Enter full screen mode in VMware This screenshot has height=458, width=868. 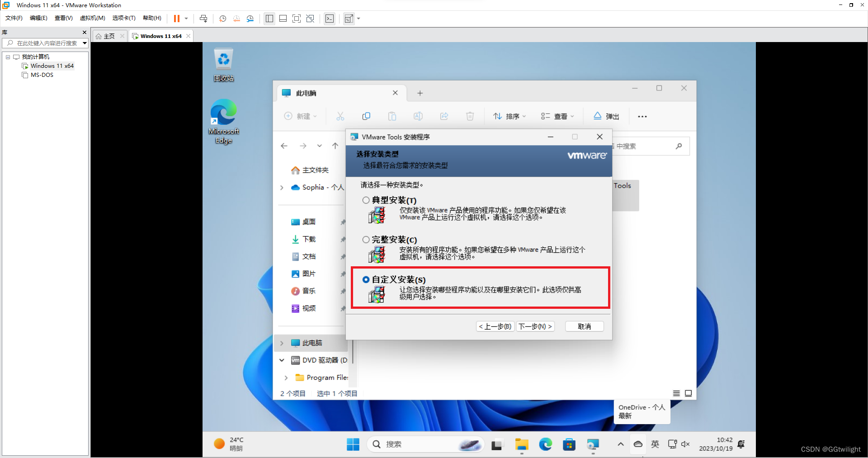[297, 19]
